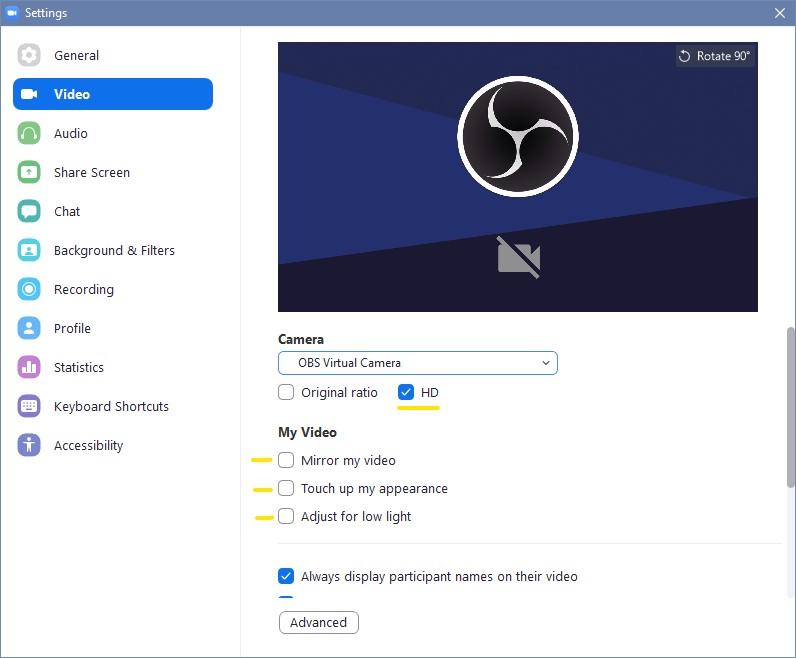Enable Touch up my appearance
The width and height of the screenshot is (796, 658).
[286, 488]
